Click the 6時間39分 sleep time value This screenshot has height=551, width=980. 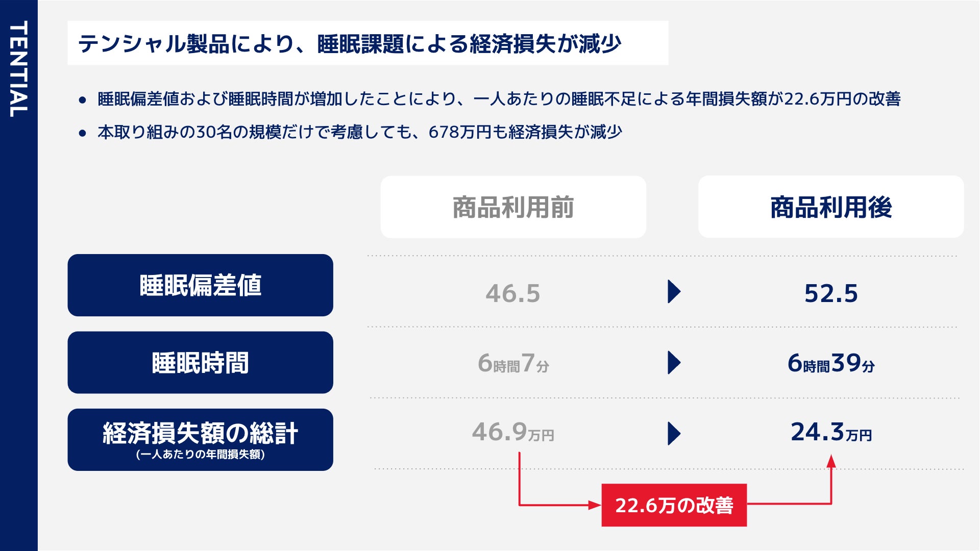(831, 364)
